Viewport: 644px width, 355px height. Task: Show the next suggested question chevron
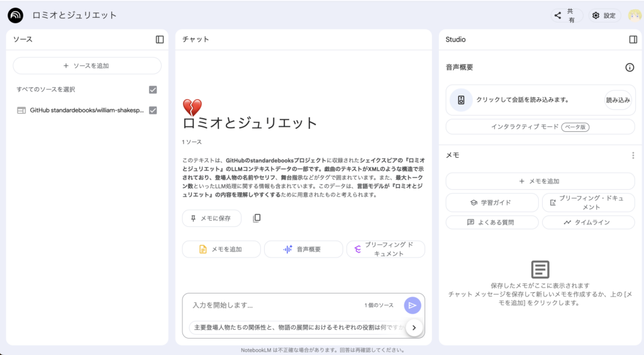point(414,327)
